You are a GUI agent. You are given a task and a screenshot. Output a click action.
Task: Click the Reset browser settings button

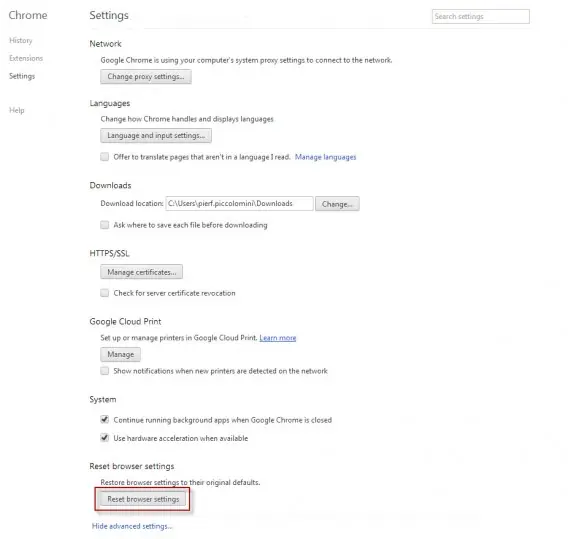pyautogui.click(x=143, y=499)
